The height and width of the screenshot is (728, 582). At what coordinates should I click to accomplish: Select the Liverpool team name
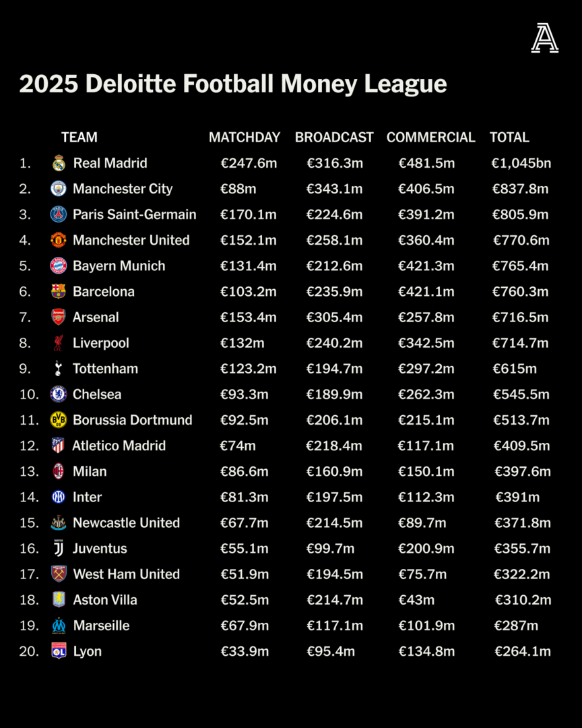[101, 343]
